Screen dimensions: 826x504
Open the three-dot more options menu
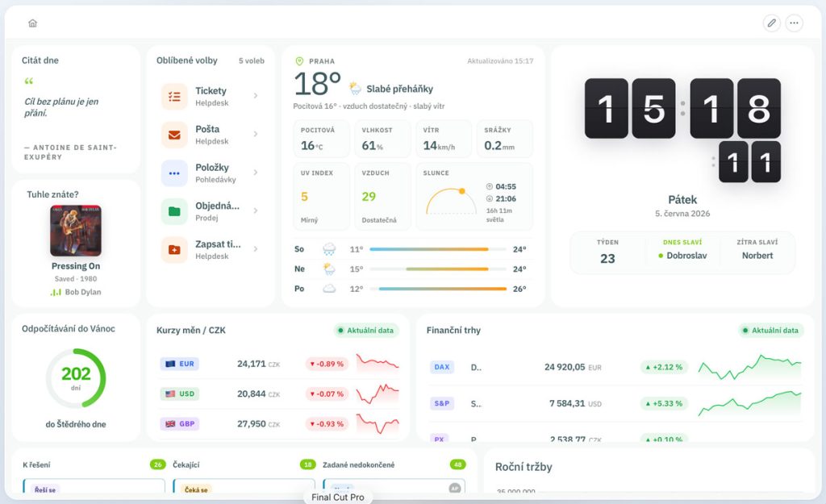click(x=794, y=23)
